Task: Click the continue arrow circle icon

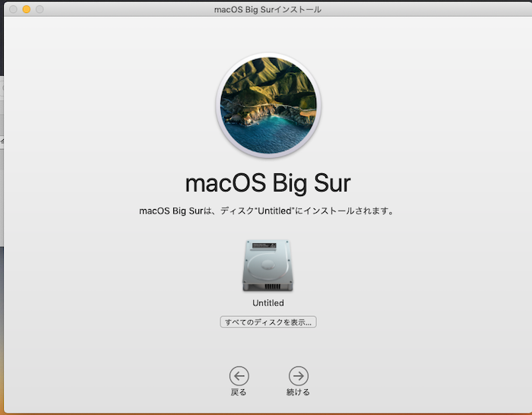Action: (x=298, y=375)
